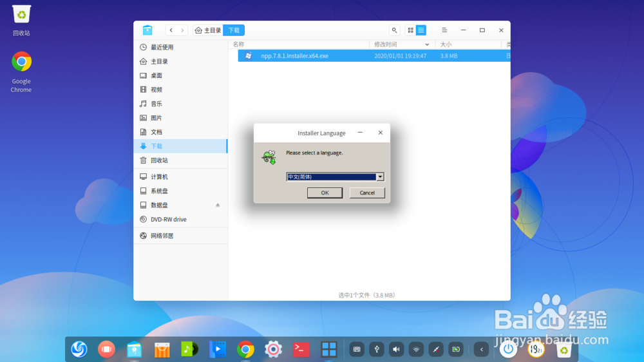Open music player in dock

point(190,349)
